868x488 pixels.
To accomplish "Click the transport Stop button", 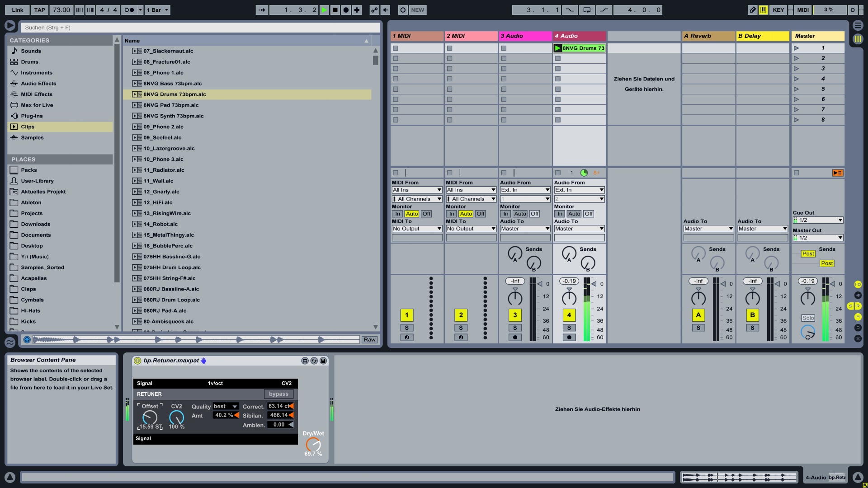I will [x=335, y=10].
